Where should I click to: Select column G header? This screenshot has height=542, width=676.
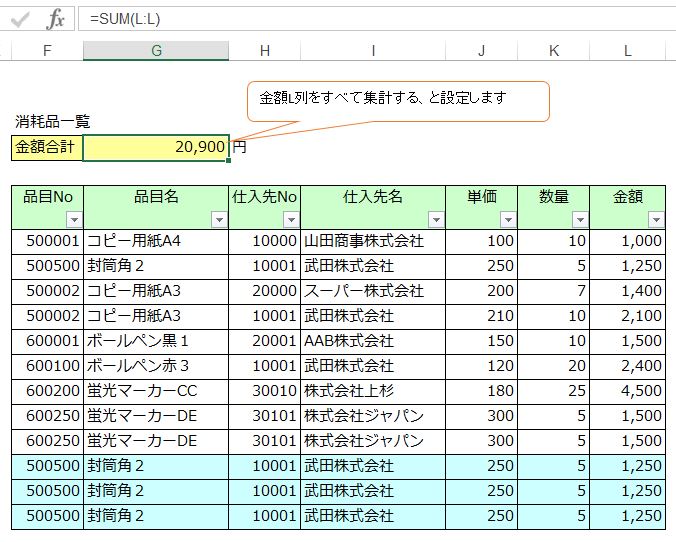click(x=156, y=51)
